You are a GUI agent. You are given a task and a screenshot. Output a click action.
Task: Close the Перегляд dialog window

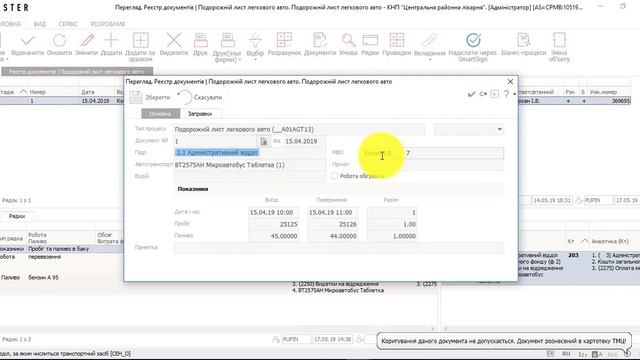[510, 82]
